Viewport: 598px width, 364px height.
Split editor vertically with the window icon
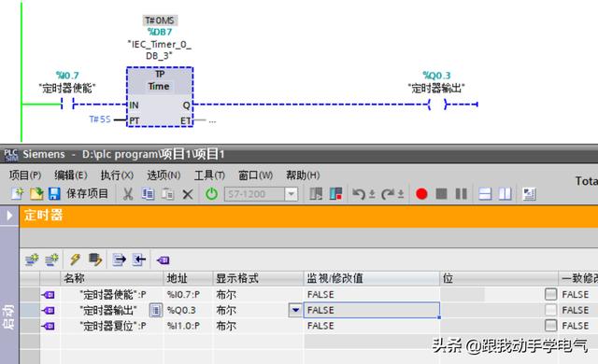tap(505, 194)
